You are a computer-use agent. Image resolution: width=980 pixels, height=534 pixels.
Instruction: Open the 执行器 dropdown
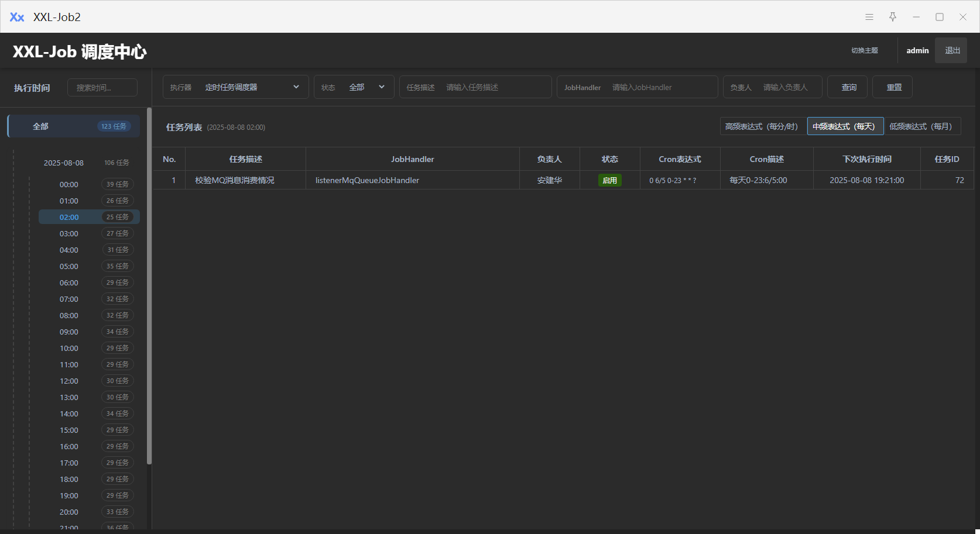click(x=236, y=87)
